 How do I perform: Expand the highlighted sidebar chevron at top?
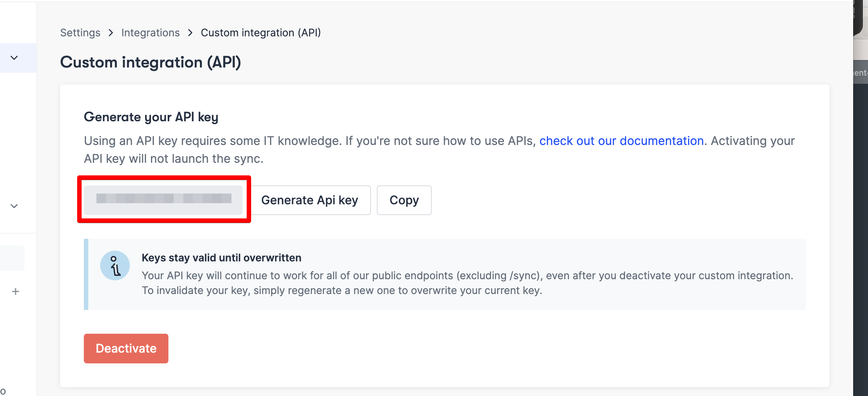14,58
